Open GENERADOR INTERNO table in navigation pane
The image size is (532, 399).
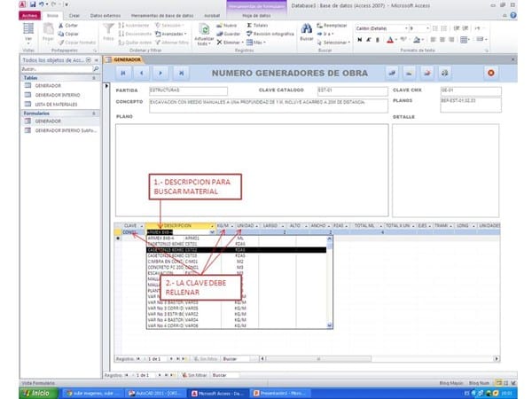click(58, 95)
